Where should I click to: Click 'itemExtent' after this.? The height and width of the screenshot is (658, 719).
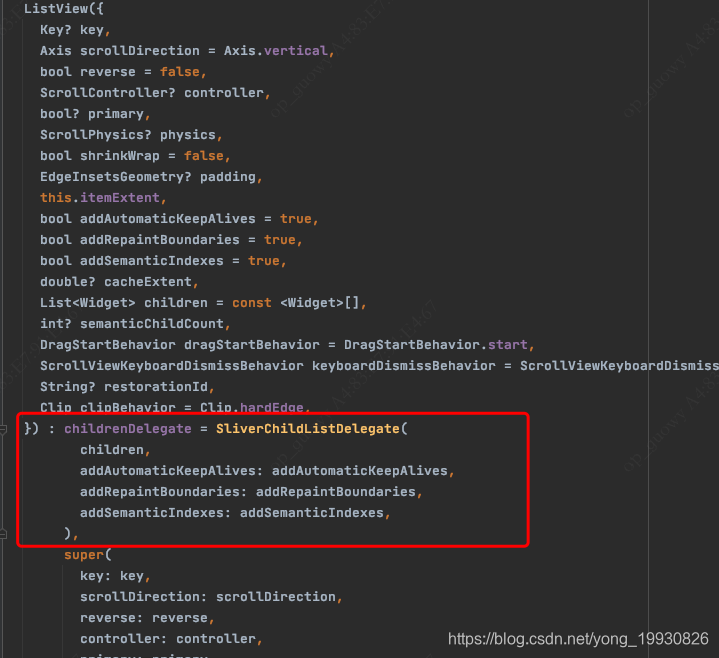pos(120,198)
